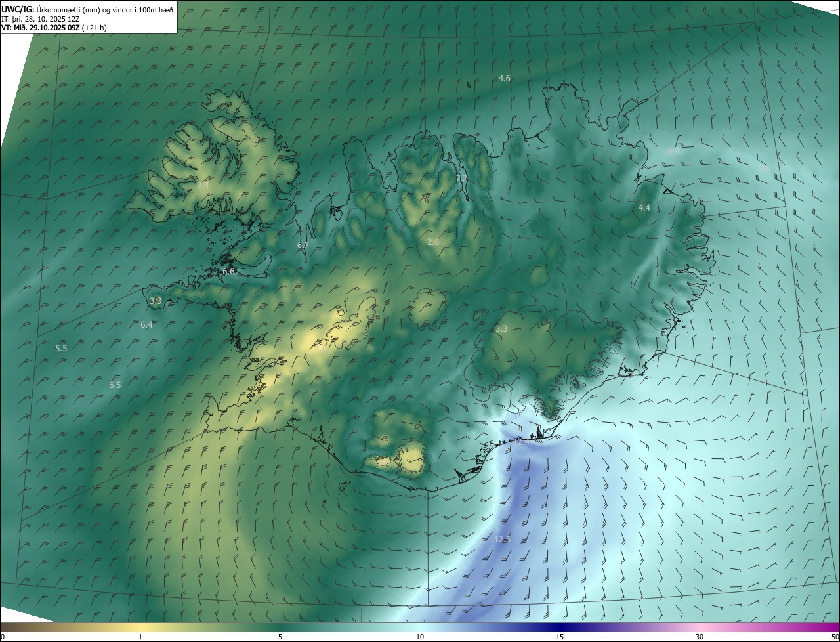Screen dimensions: 840x642
Task: Click the 3.3 value on Snæfellsnes peninsula
Action: (x=156, y=301)
